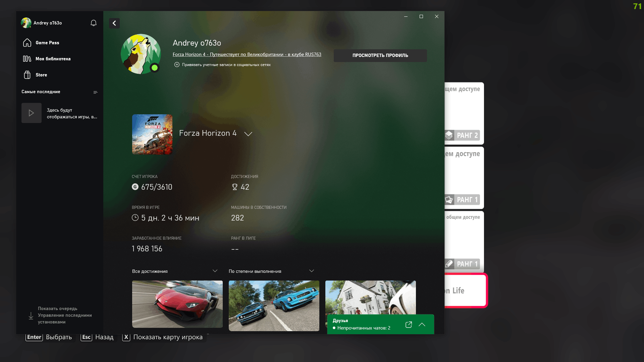Screen dimensions: 644x362
Task: Click the play placeholder tile in recent games
Action: (32, 113)
